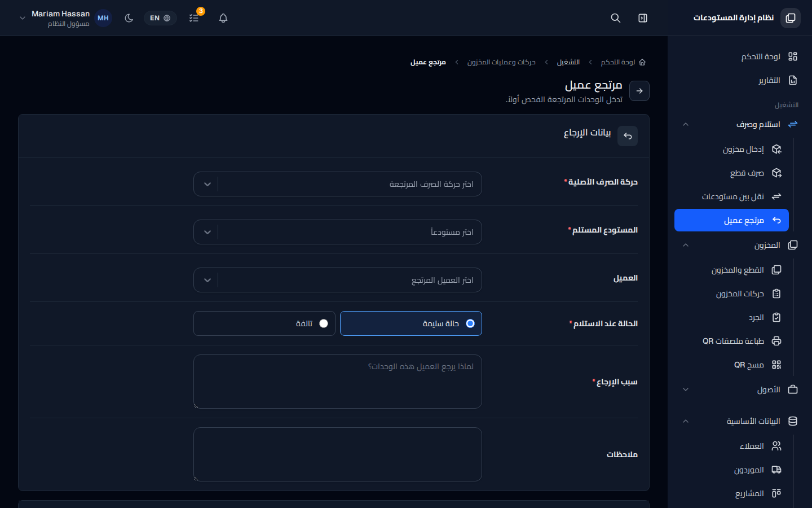Click لوحة التحكم breadcrumb link
This screenshot has height=508, width=812.
click(618, 62)
